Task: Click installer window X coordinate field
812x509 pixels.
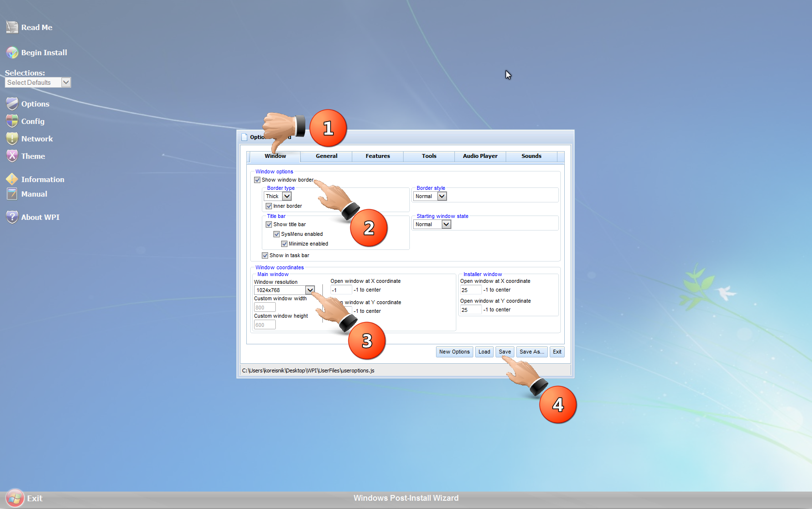Action: pos(471,290)
